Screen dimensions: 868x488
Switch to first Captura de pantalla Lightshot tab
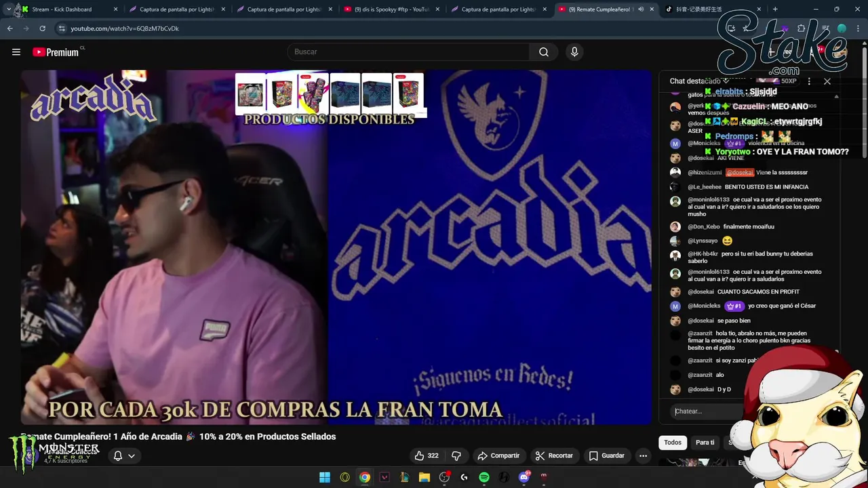pyautogui.click(x=176, y=9)
